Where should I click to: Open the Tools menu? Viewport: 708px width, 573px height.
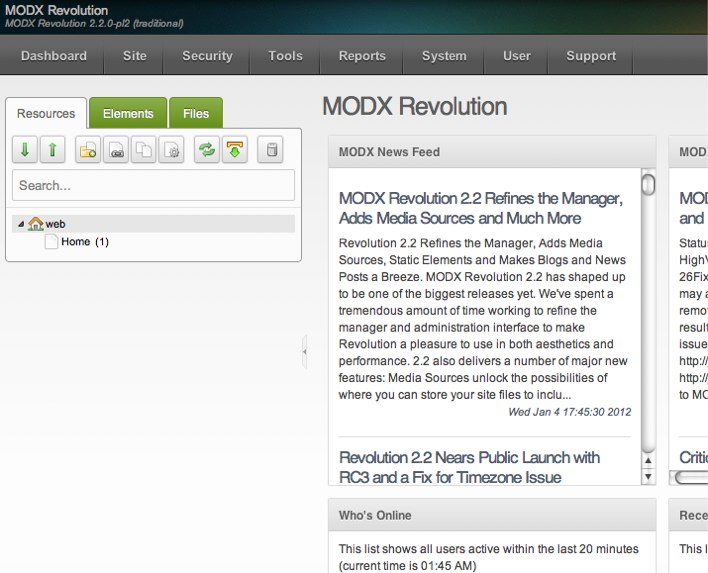click(x=285, y=56)
